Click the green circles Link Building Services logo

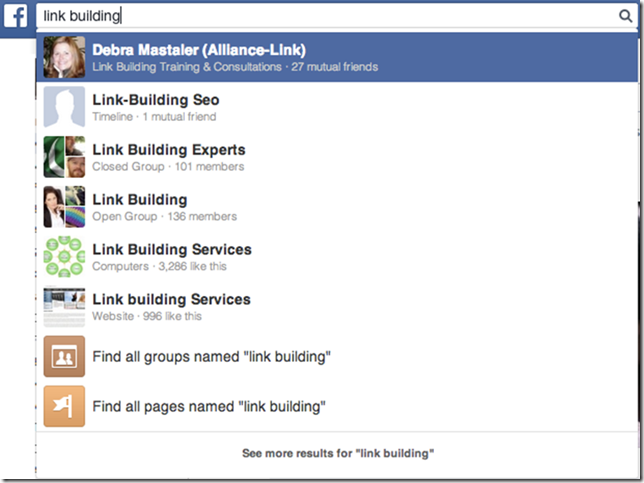64,257
